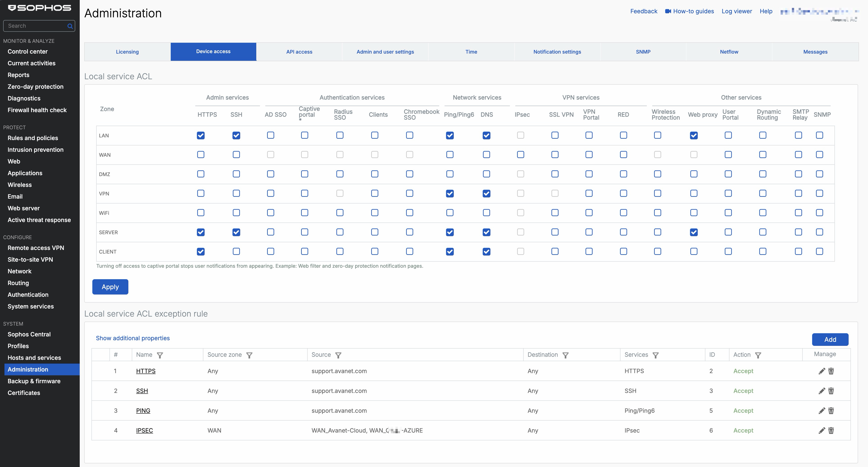Delete the HTTPS exception rule with trash icon
This screenshot has width=868, height=467.
831,371
